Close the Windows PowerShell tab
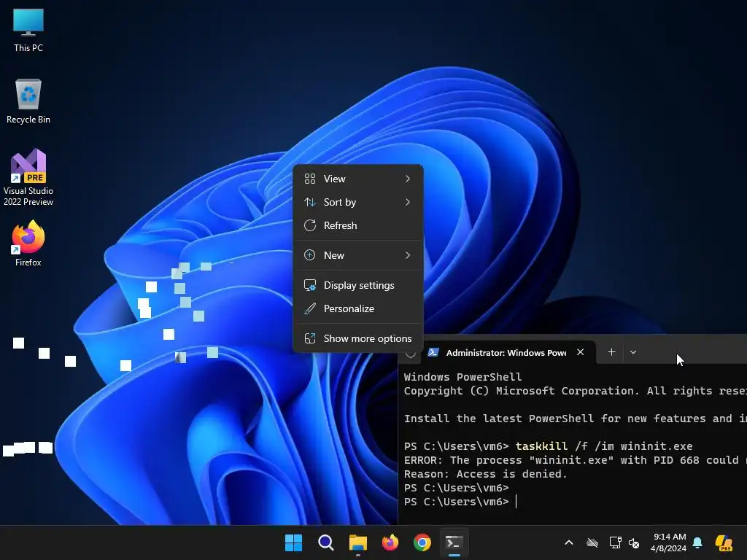This screenshot has height=560, width=747. (580, 352)
